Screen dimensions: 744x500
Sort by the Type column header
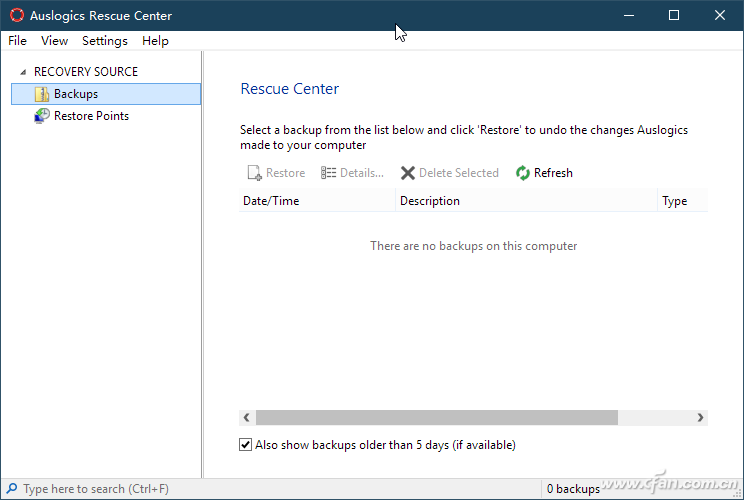pyautogui.click(x=683, y=201)
